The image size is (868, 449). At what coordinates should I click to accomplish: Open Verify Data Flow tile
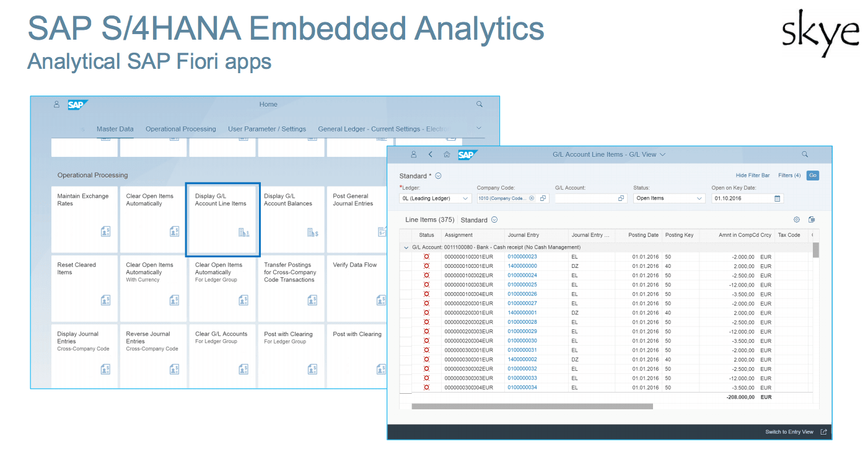click(x=356, y=288)
